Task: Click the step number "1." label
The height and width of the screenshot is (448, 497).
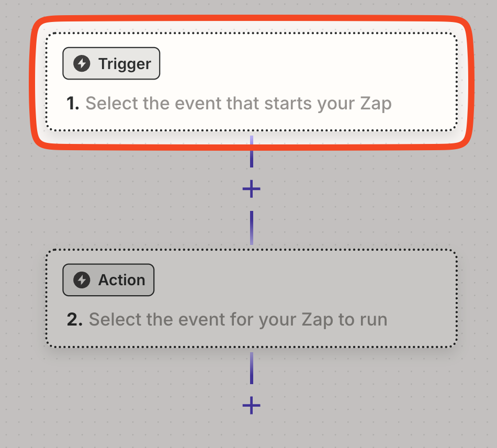Action: 73,104
